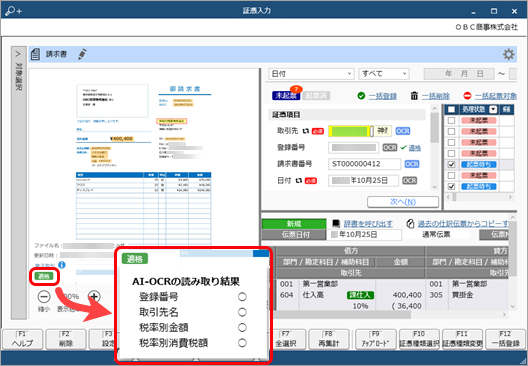Click the magnifier plus icon in title bar
Viewport: 528px width, 366px height.
click(x=13, y=11)
